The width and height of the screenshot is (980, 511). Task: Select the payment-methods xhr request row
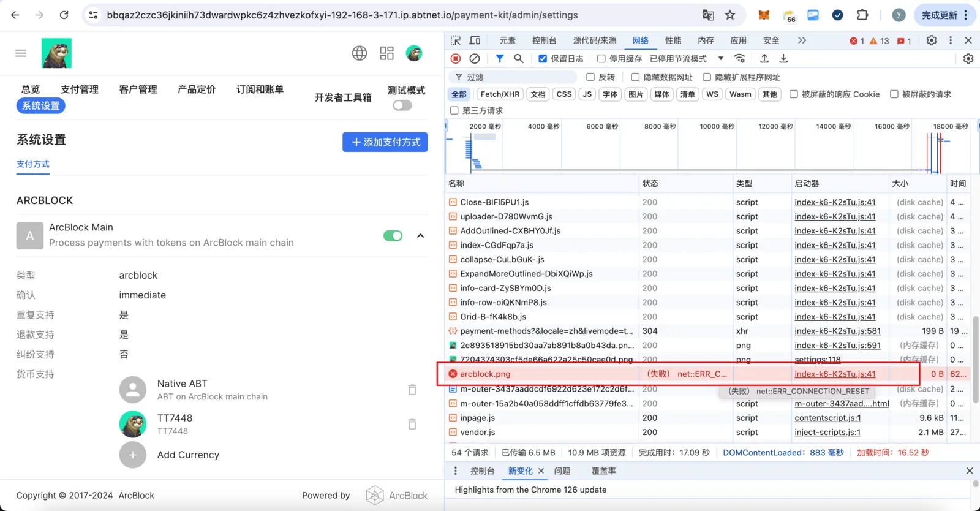pyautogui.click(x=707, y=331)
